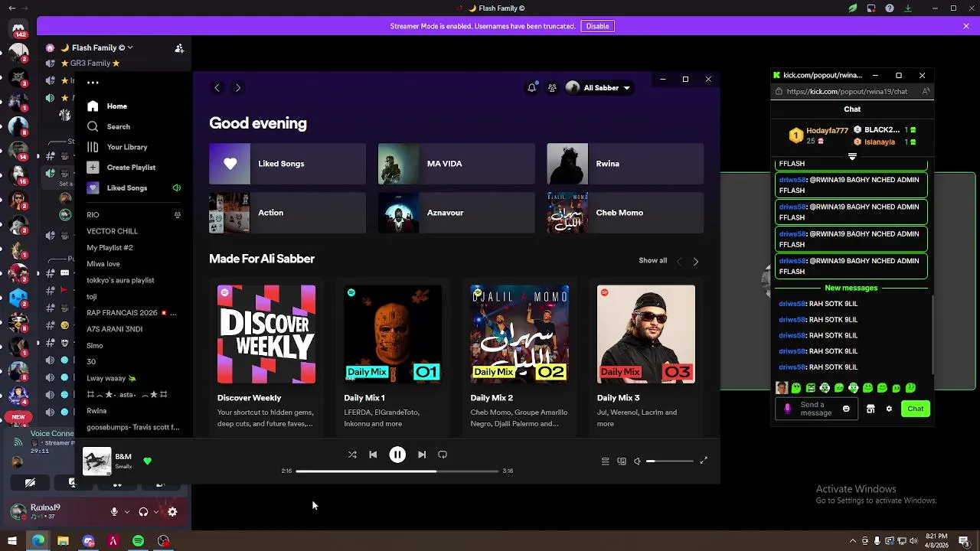The image size is (980, 551).
Task: Open Microsoft Edge from the taskbar
Action: coord(38,541)
